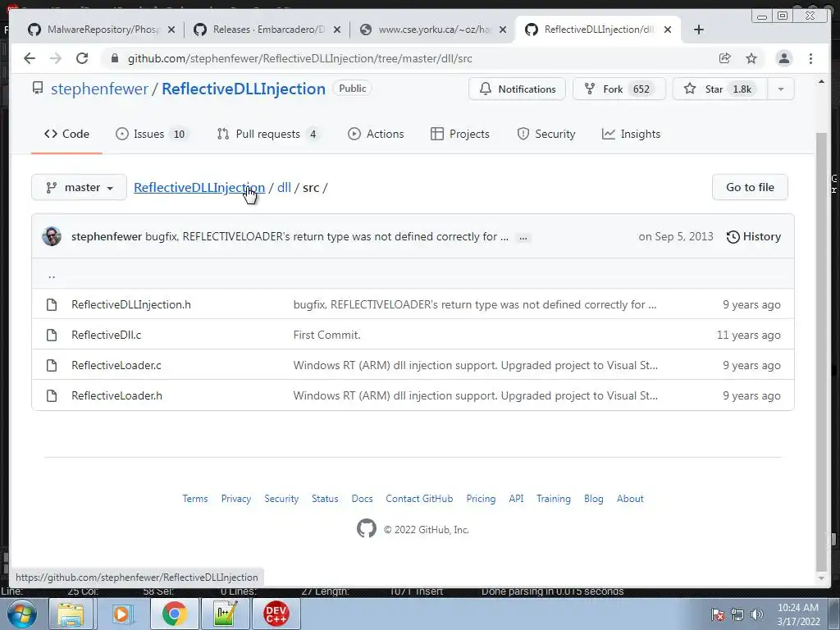Open the footer Contact GitHub link
Image resolution: width=840 pixels, height=630 pixels.
pos(419,498)
